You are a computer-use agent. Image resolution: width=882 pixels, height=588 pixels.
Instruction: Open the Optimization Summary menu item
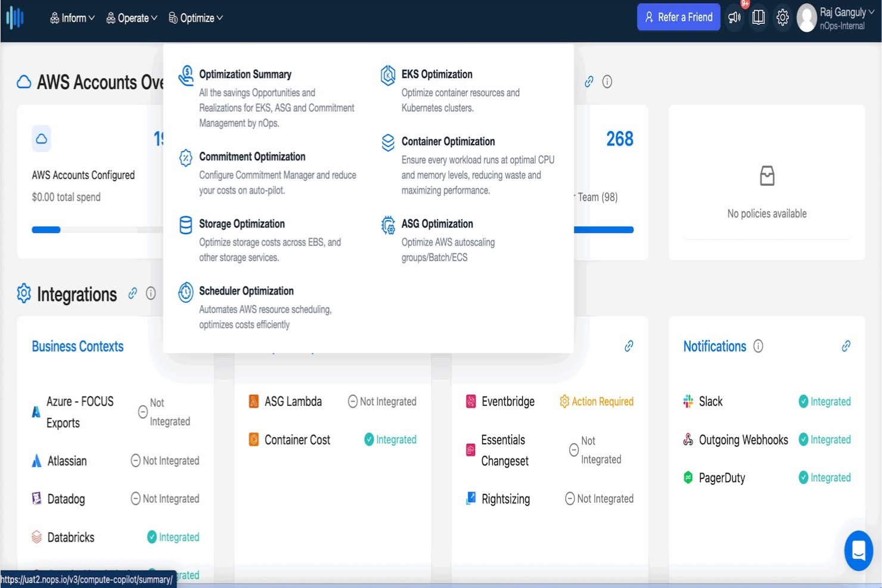click(244, 74)
